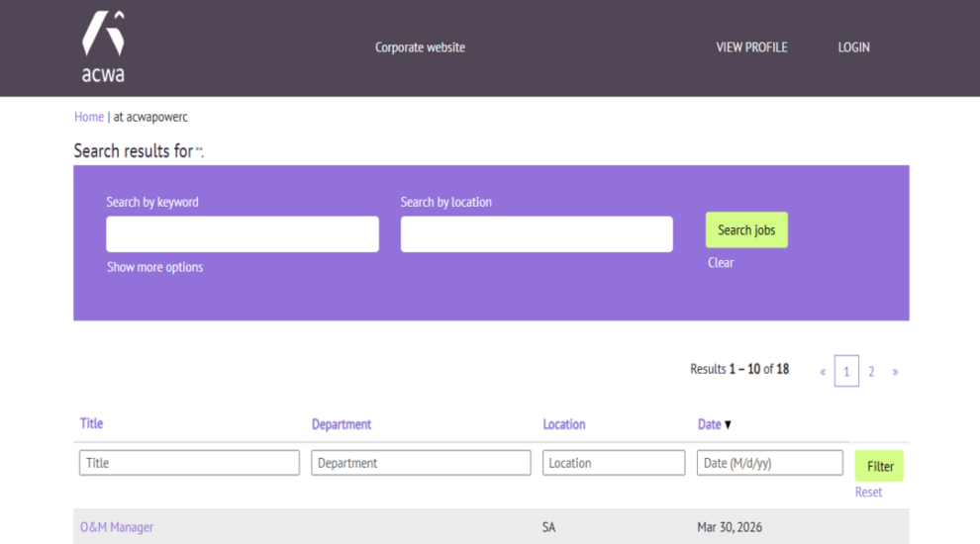Select results page 1
Image resolution: width=980 pixels, height=544 pixels.
[x=846, y=372]
